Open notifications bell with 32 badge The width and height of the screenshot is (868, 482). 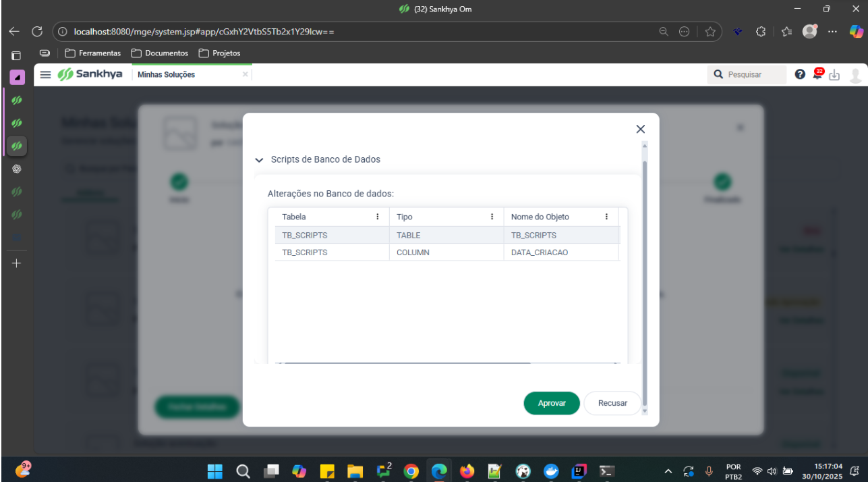point(817,74)
